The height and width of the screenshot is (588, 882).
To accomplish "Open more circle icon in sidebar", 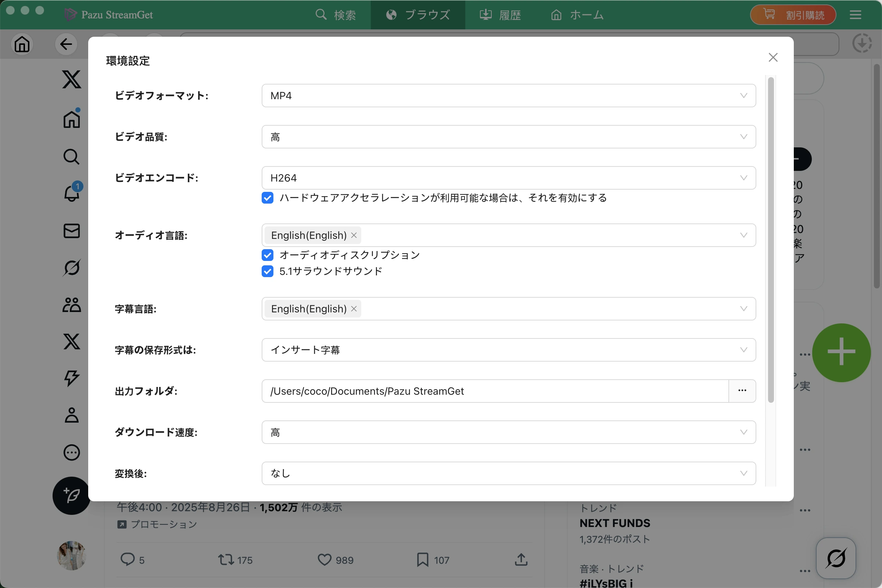I will tap(71, 452).
